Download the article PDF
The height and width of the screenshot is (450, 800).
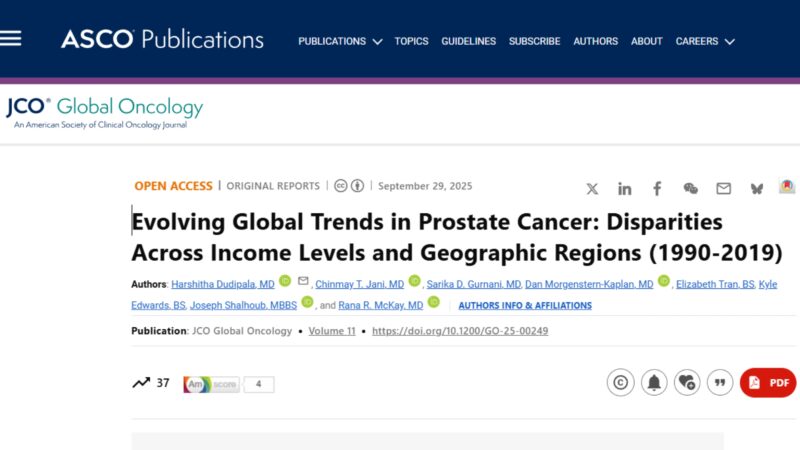point(768,382)
